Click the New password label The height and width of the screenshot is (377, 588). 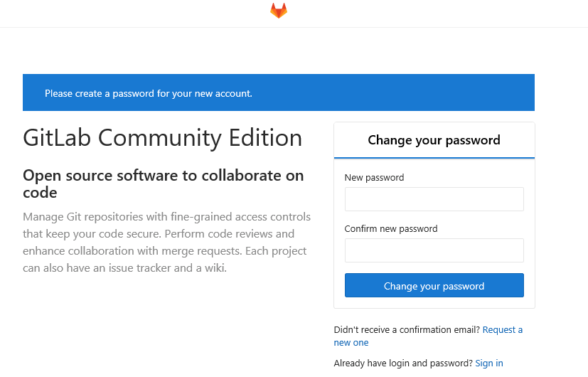(374, 177)
